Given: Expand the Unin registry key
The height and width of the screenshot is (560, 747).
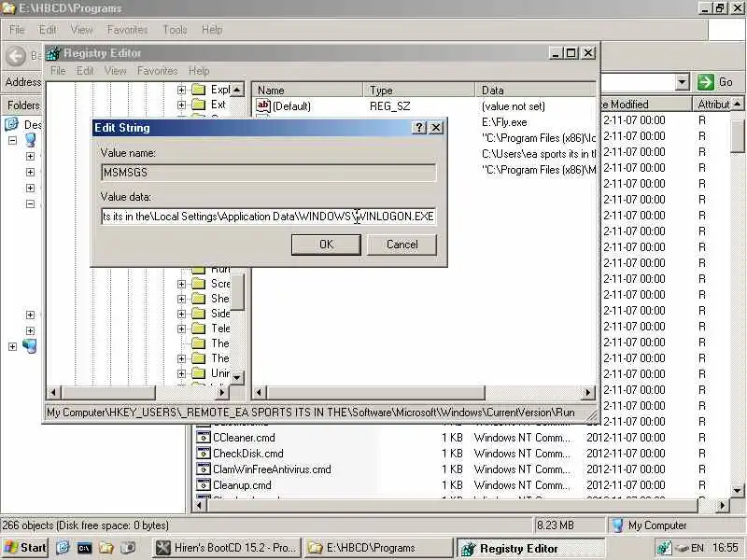Looking at the screenshot, I should (x=181, y=373).
